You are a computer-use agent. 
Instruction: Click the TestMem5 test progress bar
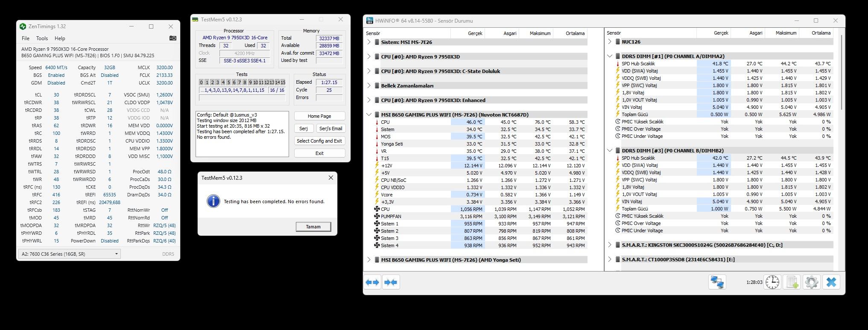pos(242,98)
